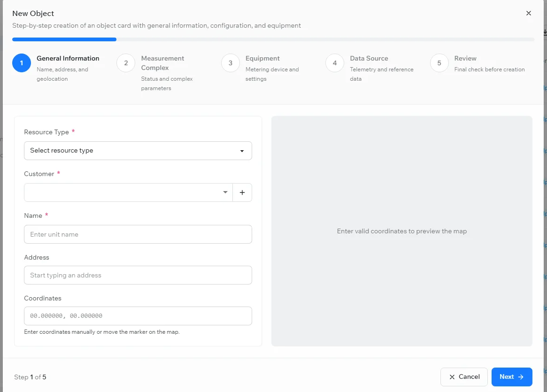Image resolution: width=547 pixels, height=392 pixels.
Task: Close the New Object dialog
Action: [x=529, y=13]
